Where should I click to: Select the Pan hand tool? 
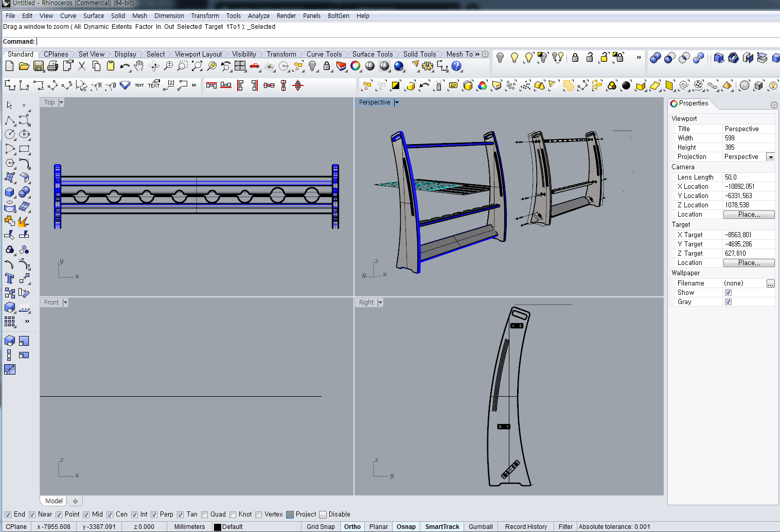(x=139, y=66)
